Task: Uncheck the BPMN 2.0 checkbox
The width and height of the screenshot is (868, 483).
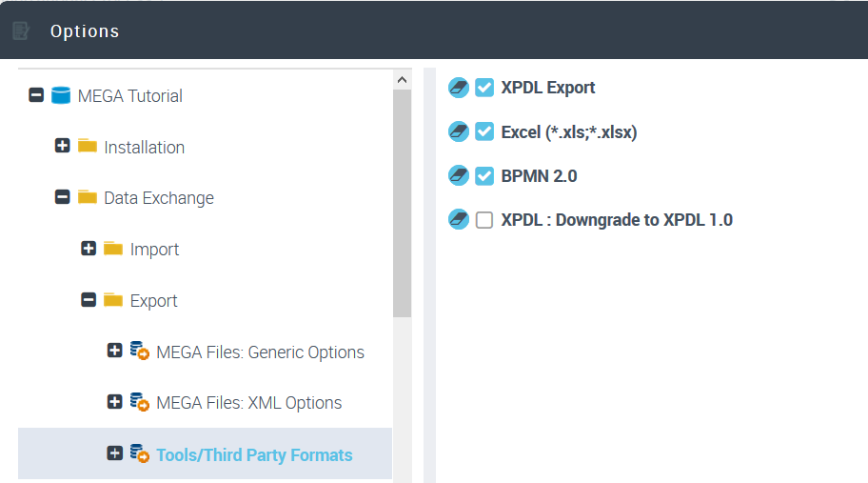Action: tap(484, 176)
